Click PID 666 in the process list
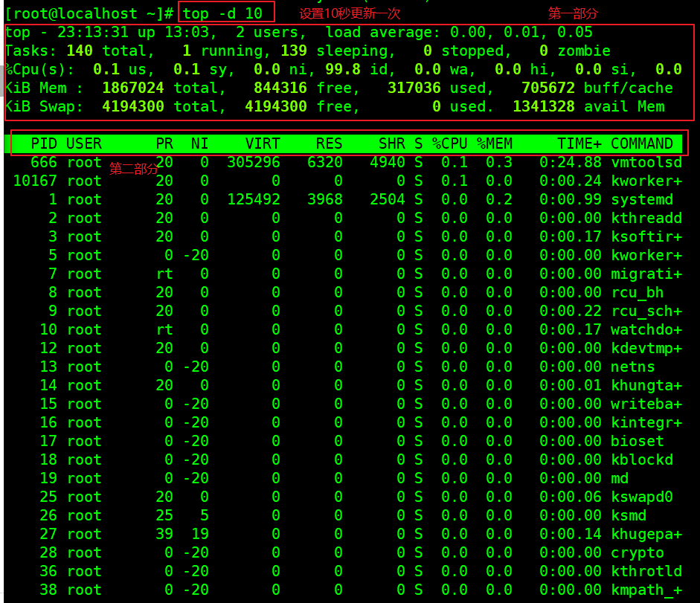This screenshot has width=700, height=603. pos(44,163)
